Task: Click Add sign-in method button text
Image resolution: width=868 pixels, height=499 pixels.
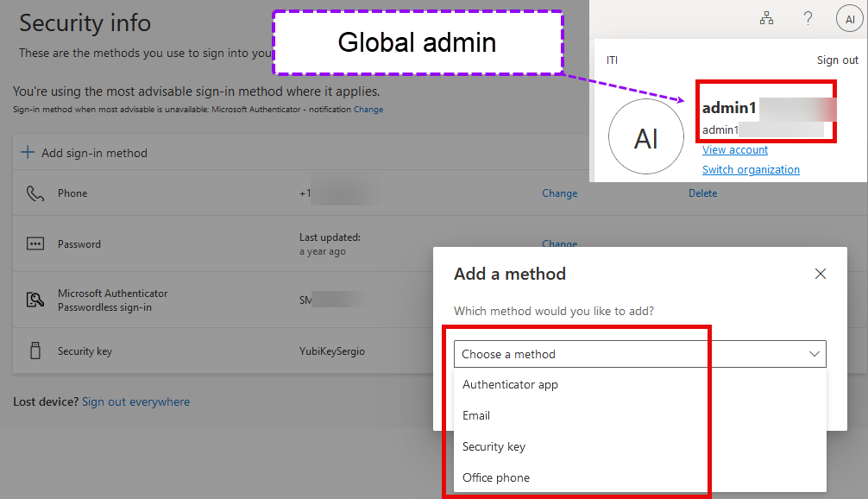Action: point(95,153)
